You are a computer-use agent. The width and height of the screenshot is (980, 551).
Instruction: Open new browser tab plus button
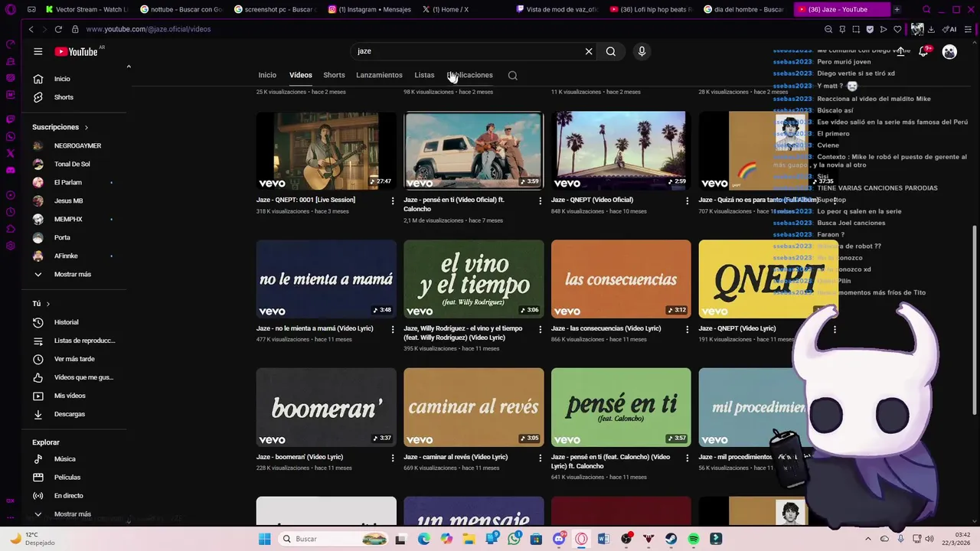(x=897, y=9)
